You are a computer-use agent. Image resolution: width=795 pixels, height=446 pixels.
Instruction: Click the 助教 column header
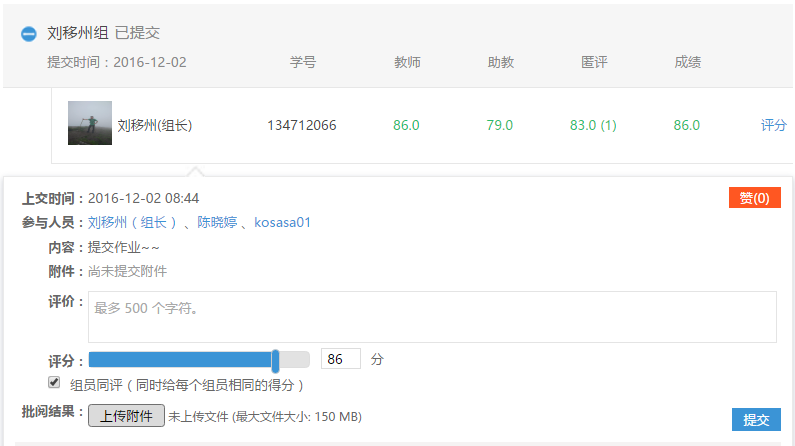(500, 62)
